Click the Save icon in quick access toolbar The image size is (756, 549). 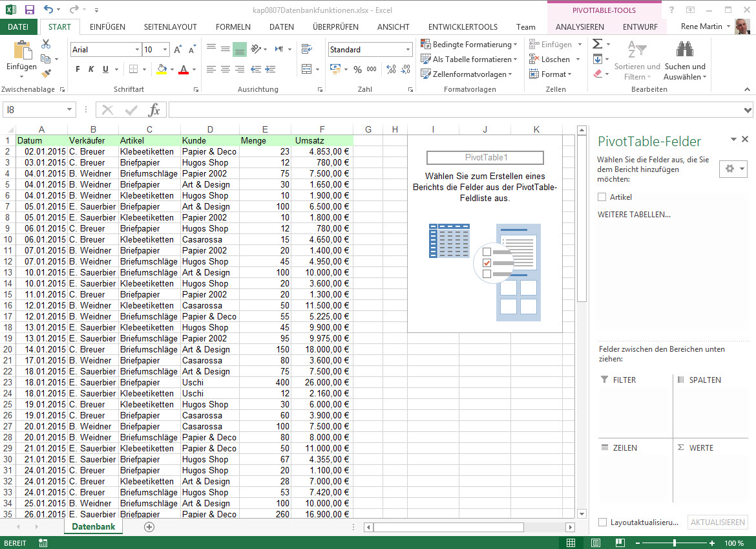point(30,10)
